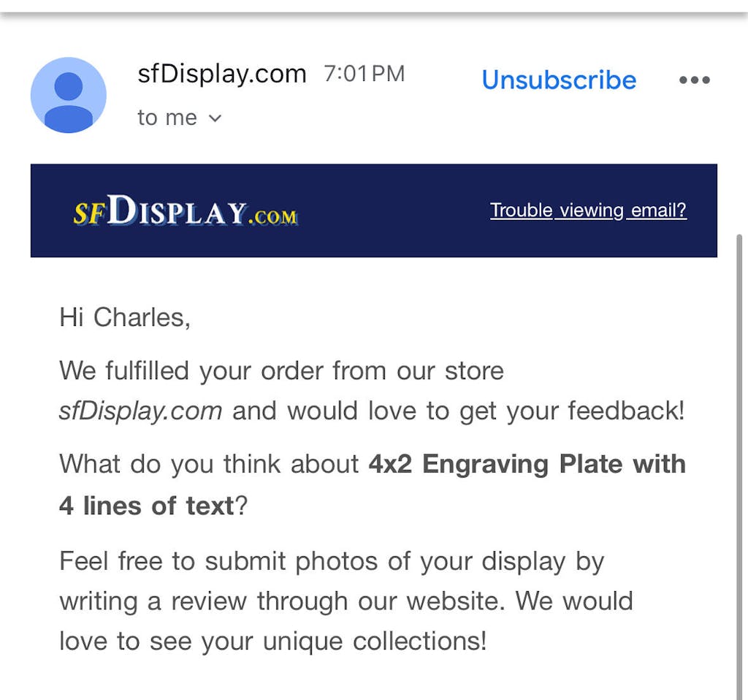748x700 pixels.
Task: Open the three-dot more options menu
Action: [x=694, y=80]
